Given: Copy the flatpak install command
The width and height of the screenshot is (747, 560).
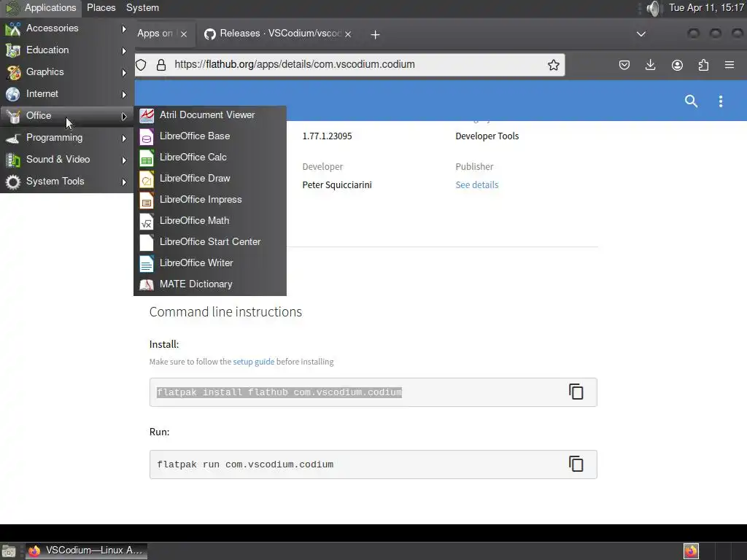Looking at the screenshot, I should click(x=576, y=392).
